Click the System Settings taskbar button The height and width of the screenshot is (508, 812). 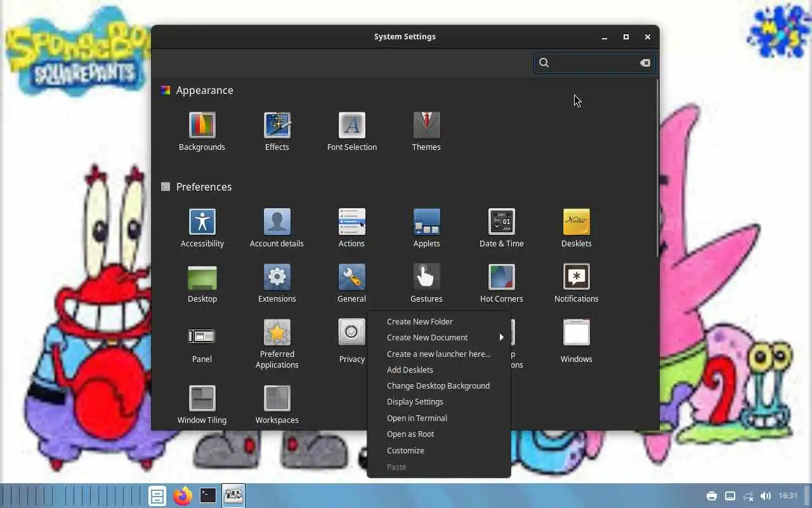[x=233, y=495]
